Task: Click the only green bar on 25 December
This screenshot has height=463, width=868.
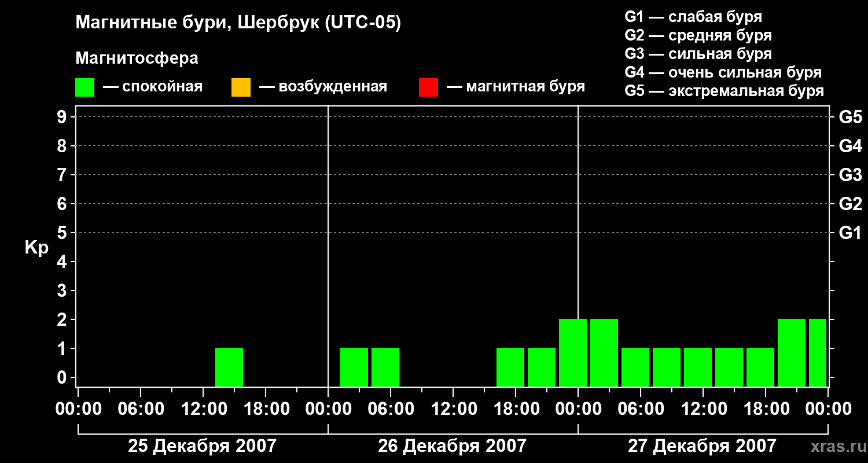Action: click(229, 367)
